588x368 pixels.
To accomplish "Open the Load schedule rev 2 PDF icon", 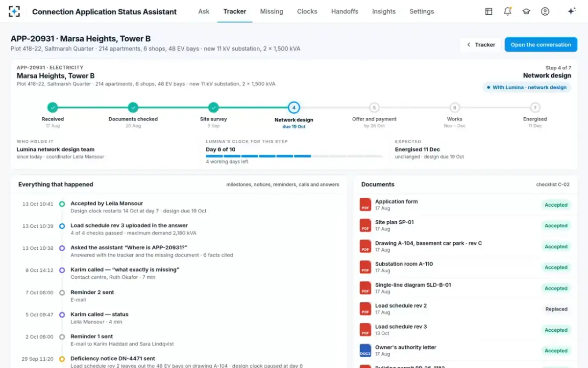I will point(365,309).
